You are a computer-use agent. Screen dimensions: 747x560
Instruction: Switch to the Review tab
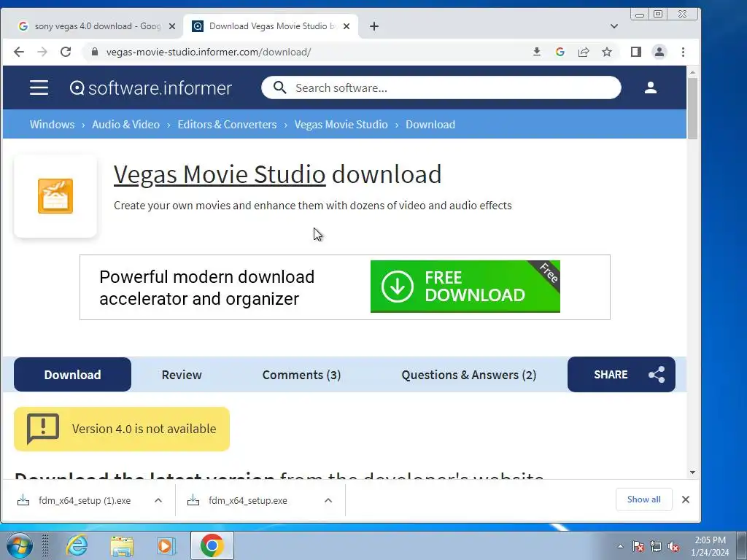182,374
